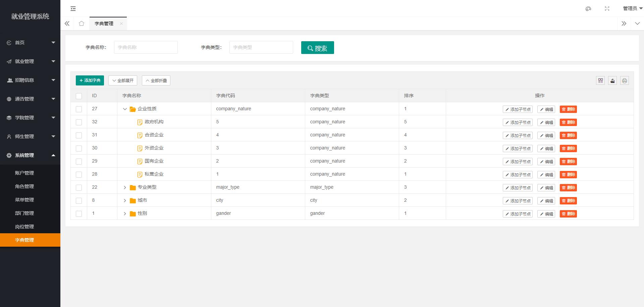The height and width of the screenshot is (307, 644).
Task: Click 首页 sidebar icon
Action: (x=9, y=43)
